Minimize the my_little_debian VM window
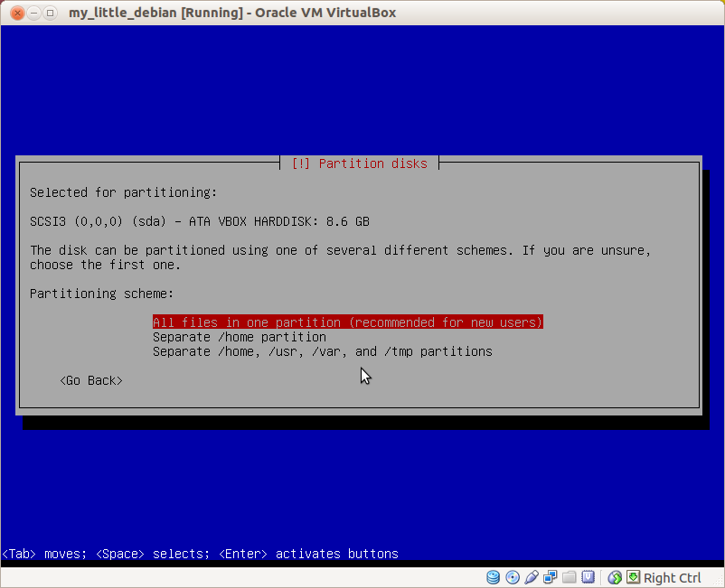Image resolution: width=725 pixels, height=588 pixels. [x=33, y=13]
